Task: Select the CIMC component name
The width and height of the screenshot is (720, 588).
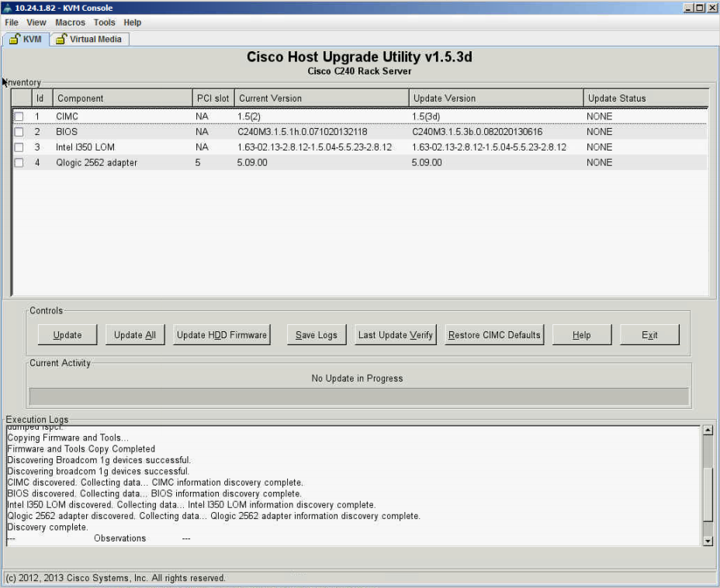Action: coord(67,116)
